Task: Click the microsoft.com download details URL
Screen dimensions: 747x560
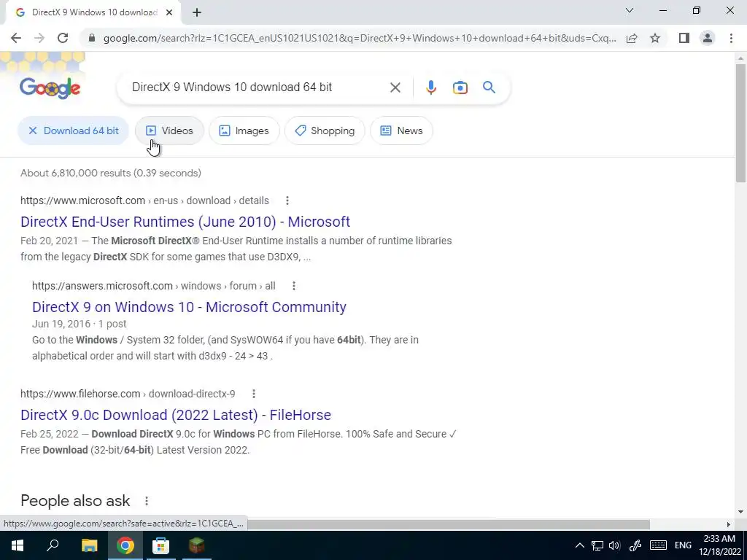Action: click(x=145, y=201)
